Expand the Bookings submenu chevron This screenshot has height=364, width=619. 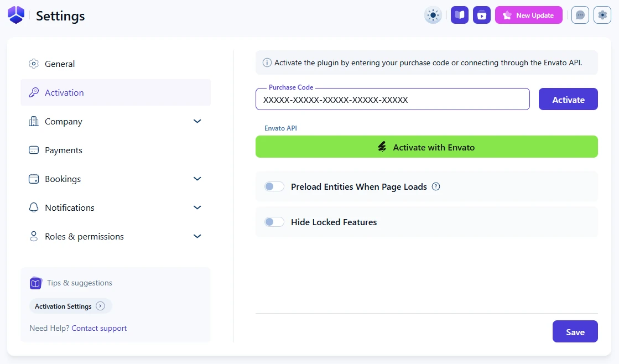[197, 179]
